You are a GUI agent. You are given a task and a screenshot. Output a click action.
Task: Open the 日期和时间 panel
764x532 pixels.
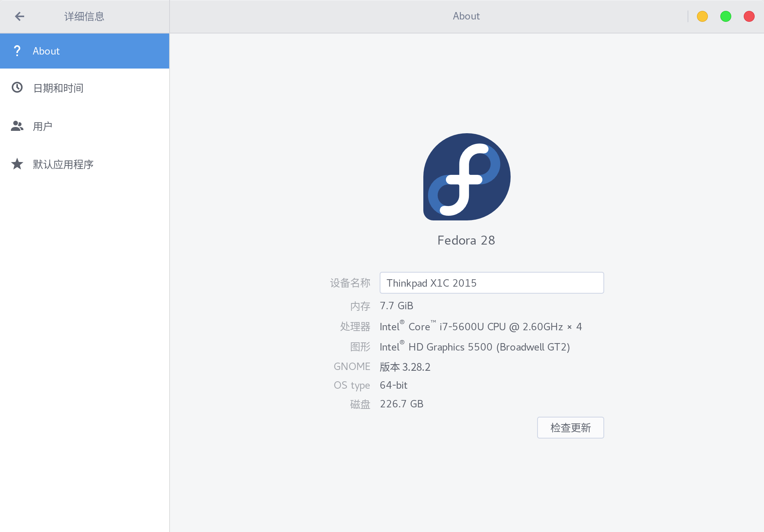click(58, 88)
